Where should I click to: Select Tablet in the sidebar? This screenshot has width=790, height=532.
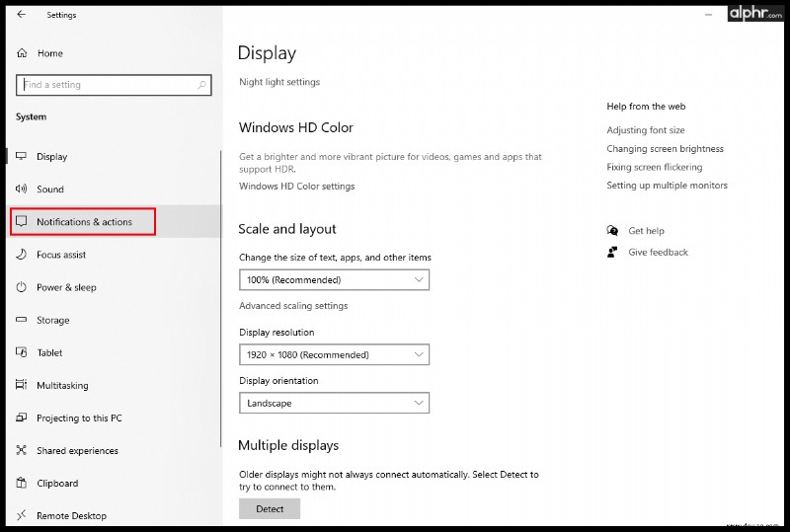pyautogui.click(x=114, y=352)
